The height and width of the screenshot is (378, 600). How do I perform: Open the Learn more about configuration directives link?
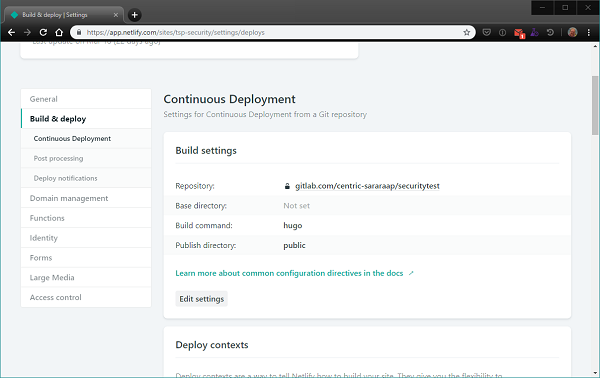click(x=289, y=273)
